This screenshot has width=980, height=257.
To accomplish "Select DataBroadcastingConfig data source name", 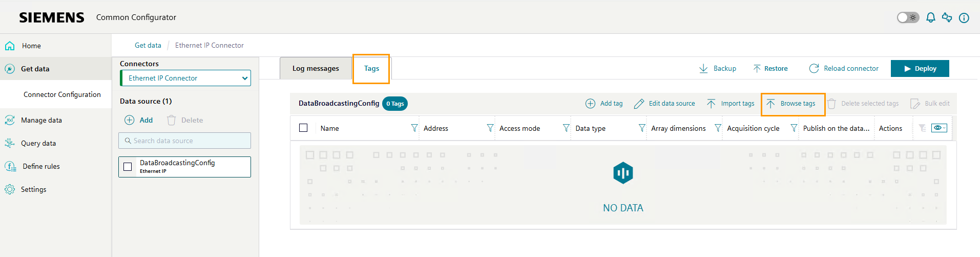I will tap(177, 163).
